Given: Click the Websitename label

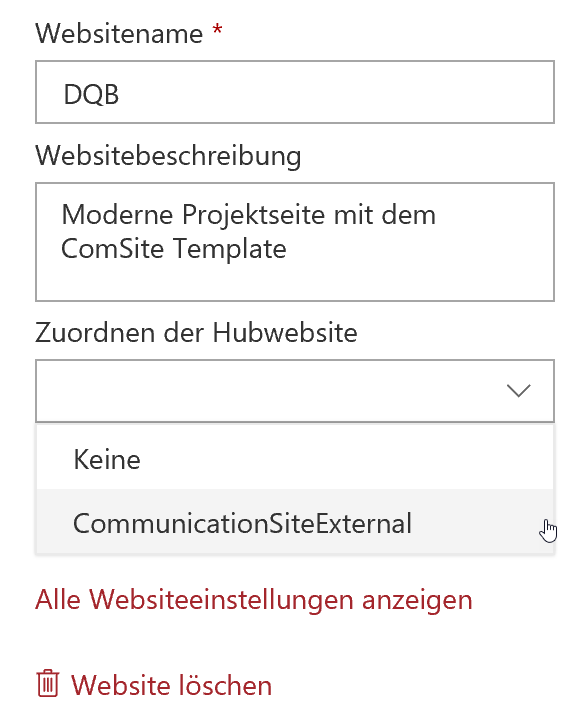Looking at the screenshot, I should click(119, 34).
